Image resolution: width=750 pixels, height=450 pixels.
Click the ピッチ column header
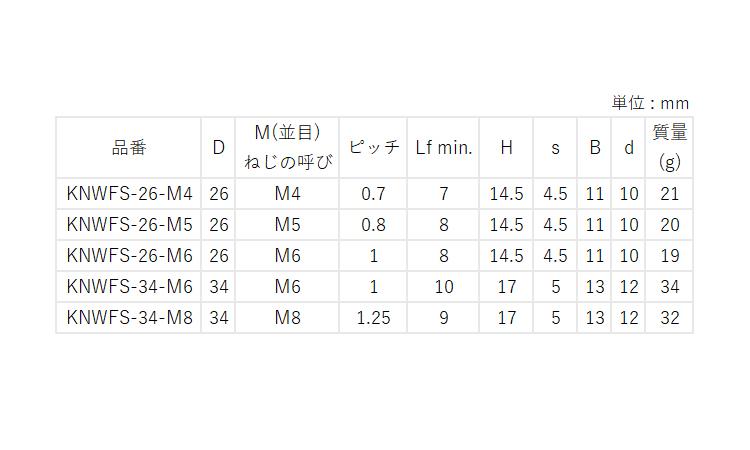374,147
